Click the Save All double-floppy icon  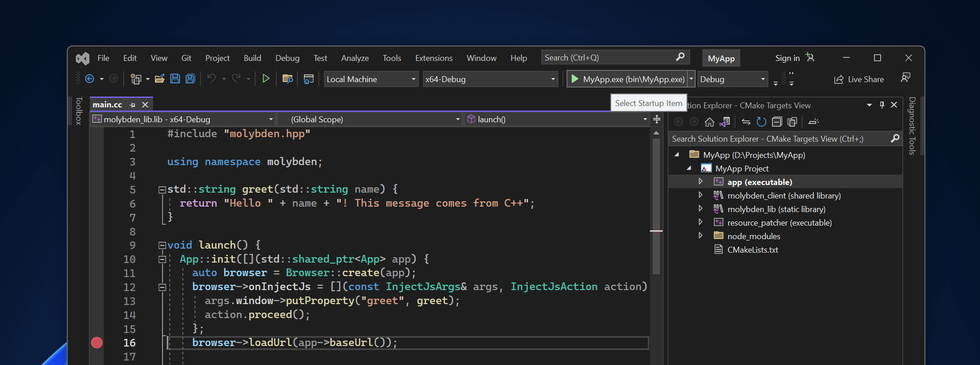pyautogui.click(x=190, y=79)
